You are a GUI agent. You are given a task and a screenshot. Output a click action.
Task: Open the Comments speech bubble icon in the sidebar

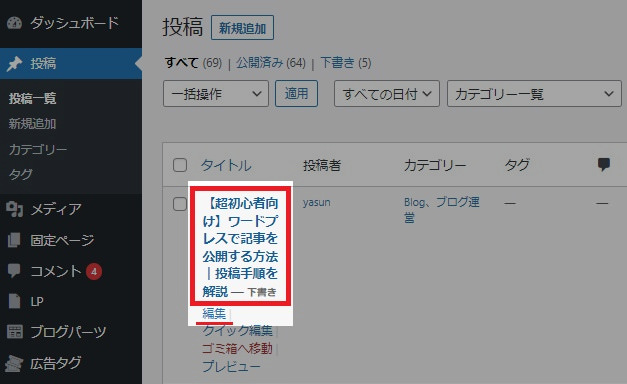pos(14,271)
